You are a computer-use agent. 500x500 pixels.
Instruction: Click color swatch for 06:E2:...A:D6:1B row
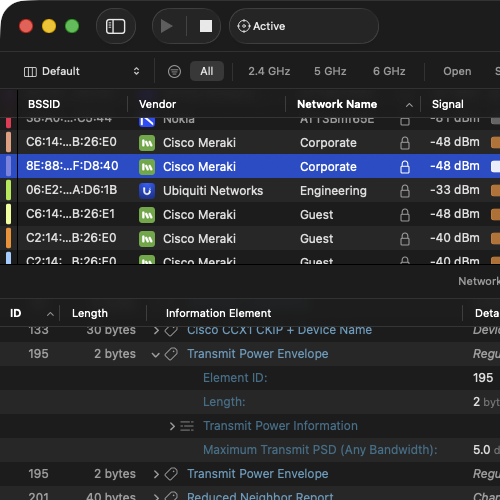(x=9, y=190)
